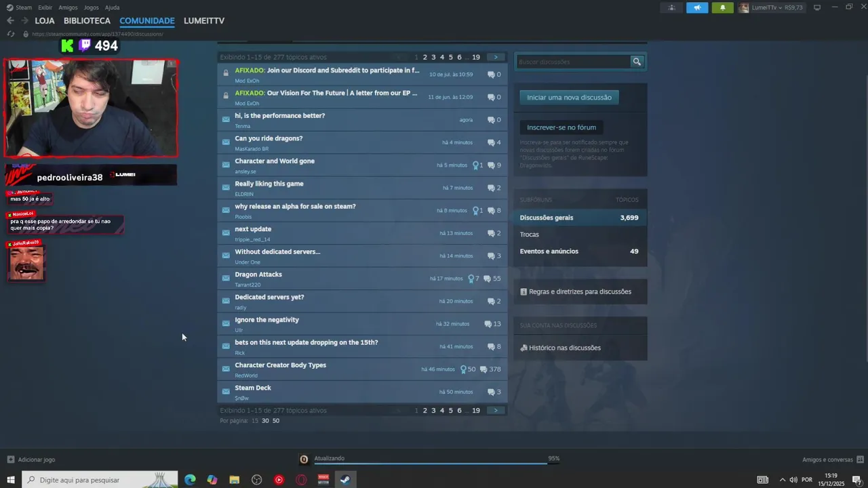The height and width of the screenshot is (488, 868).
Task: Open the Steam taskbar icon
Action: pos(345,480)
